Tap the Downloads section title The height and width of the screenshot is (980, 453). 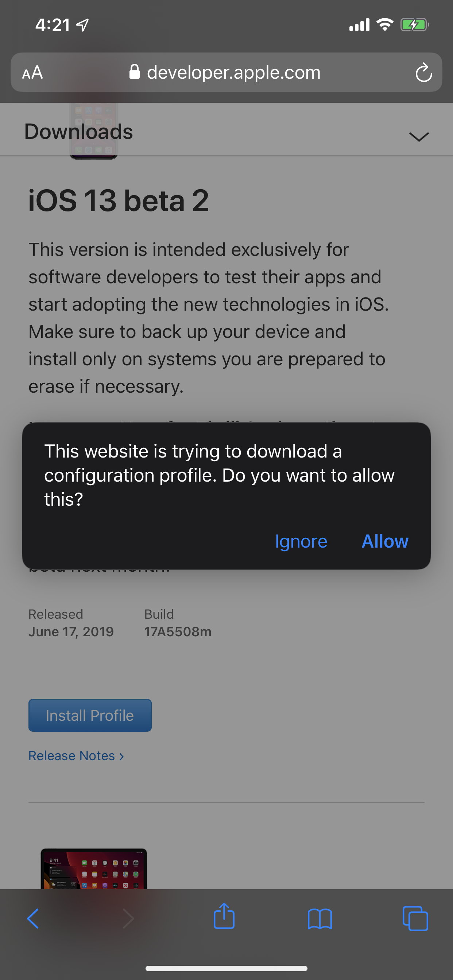pos(79,132)
